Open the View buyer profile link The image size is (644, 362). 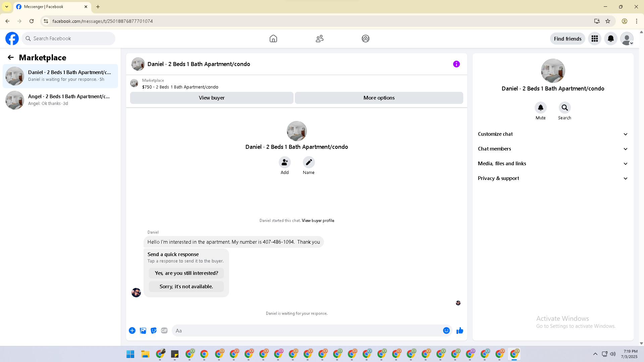tap(318, 221)
